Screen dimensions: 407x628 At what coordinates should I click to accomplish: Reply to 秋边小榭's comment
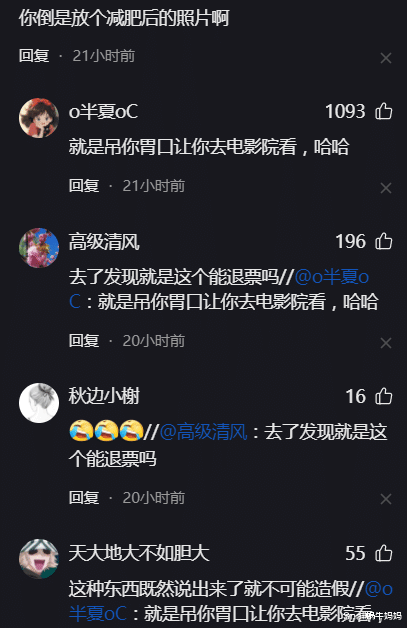(84, 498)
